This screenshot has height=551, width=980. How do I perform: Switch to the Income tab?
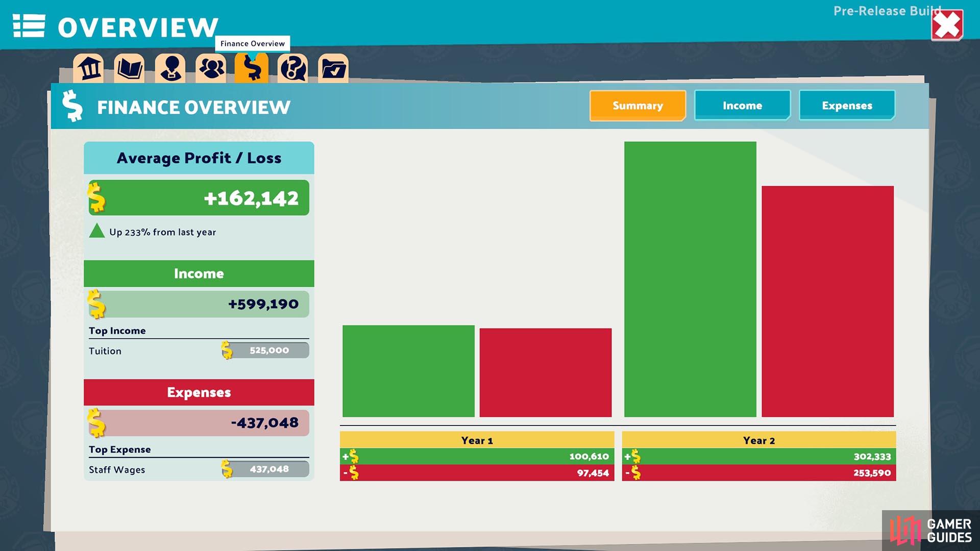pos(742,106)
